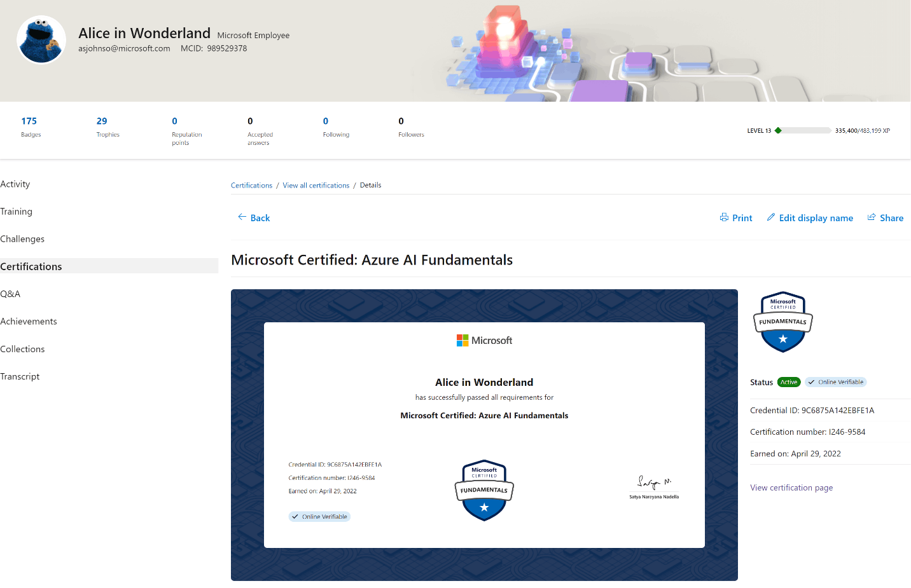
Task: Click the Credential ID in the side panel
Action: [x=812, y=411]
